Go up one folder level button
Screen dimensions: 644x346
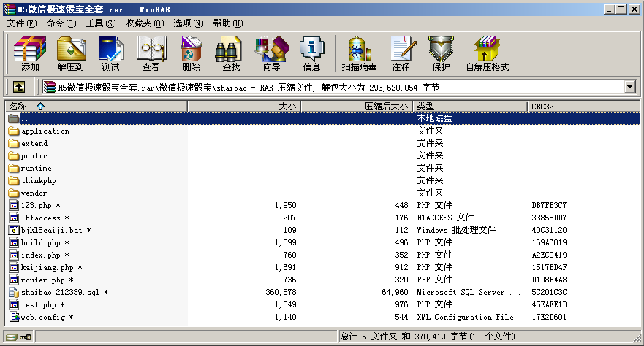tap(19, 87)
